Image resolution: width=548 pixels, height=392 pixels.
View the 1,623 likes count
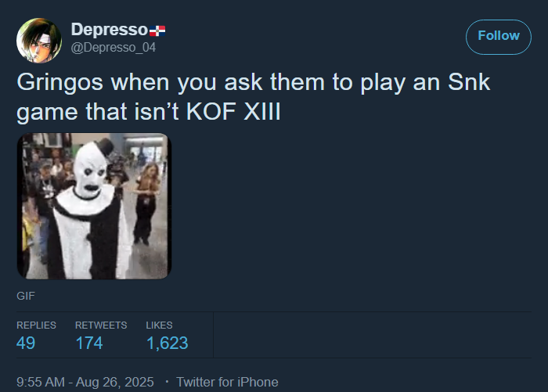[x=167, y=343]
